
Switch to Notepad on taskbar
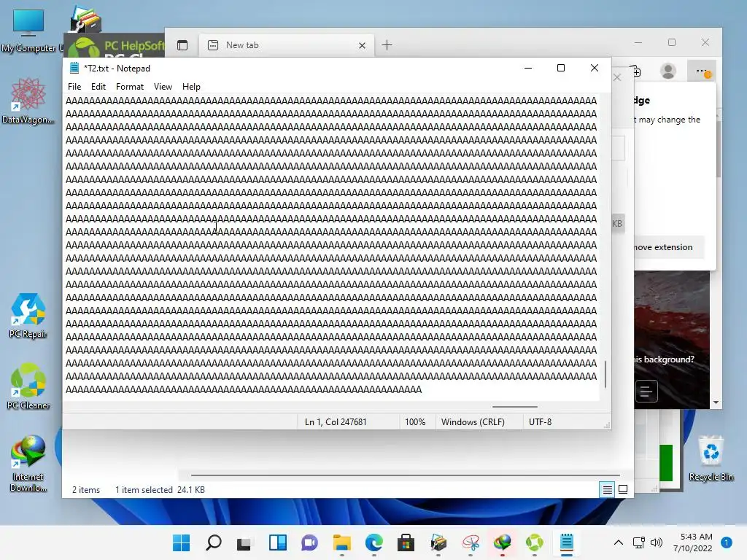click(x=566, y=542)
